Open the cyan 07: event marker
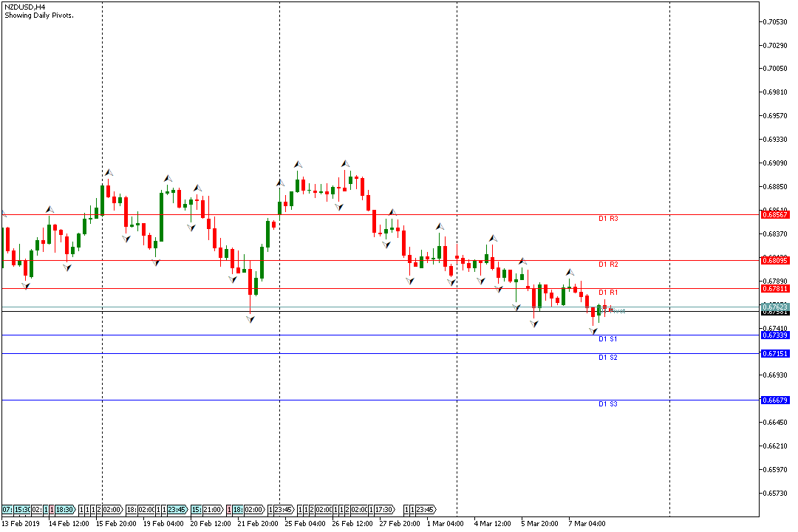Image resolution: width=798 pixels, height=532 pixels. (7, 510)
